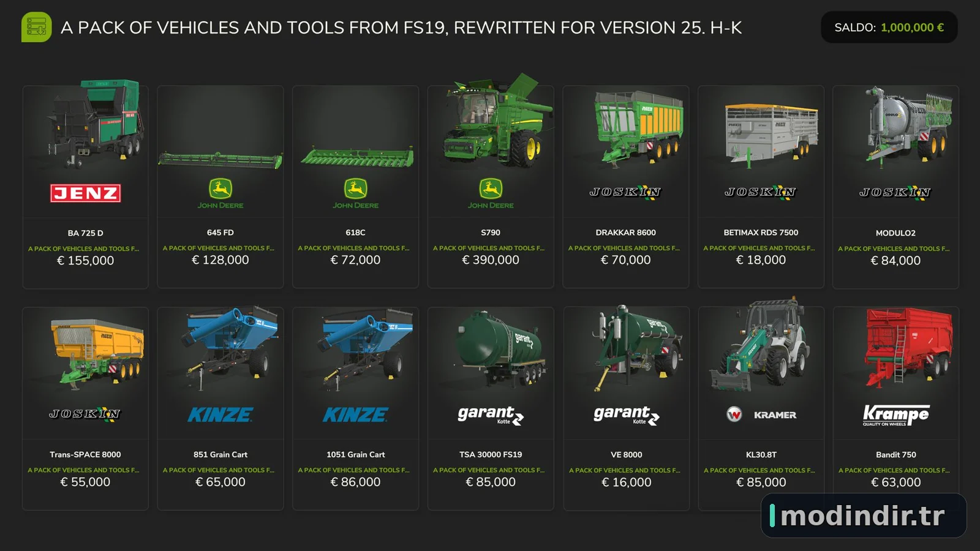Image resolution: width=980 pixels, height=551 pixels.
Task: Open the Kramer KL30.8T wheel loader image
Action: pyautogui.click(x=758, y=345)
